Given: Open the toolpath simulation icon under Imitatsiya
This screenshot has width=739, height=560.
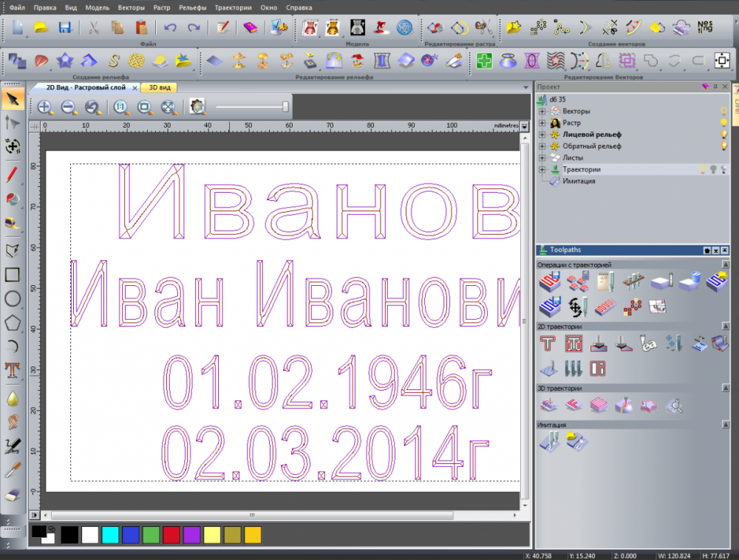Looking at the screenshot, I should click(550, 443).
